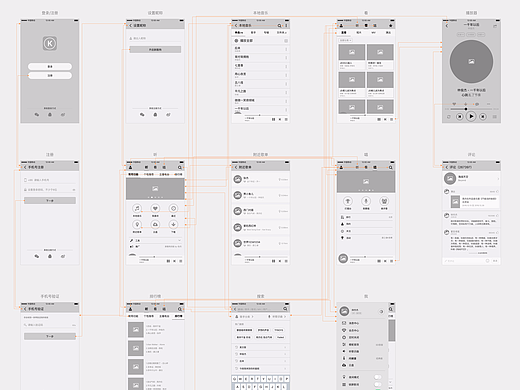Image resolution: width=520 pixels, height=390 pixels.
Task: Open search on the local music screen
Action: coord(279,25)
